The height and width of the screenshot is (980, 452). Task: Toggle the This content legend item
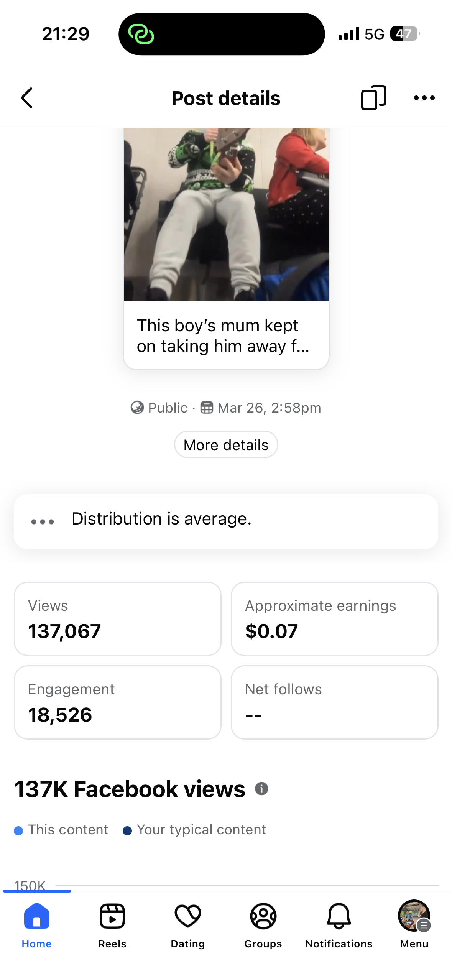(61, 830)
